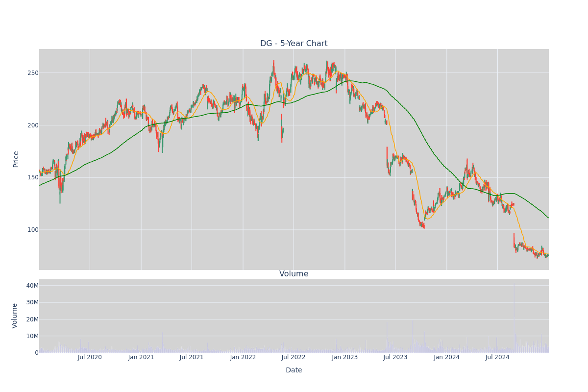
Task: Click the "Jul 2021" date tick label
Action: pos(192,357)
